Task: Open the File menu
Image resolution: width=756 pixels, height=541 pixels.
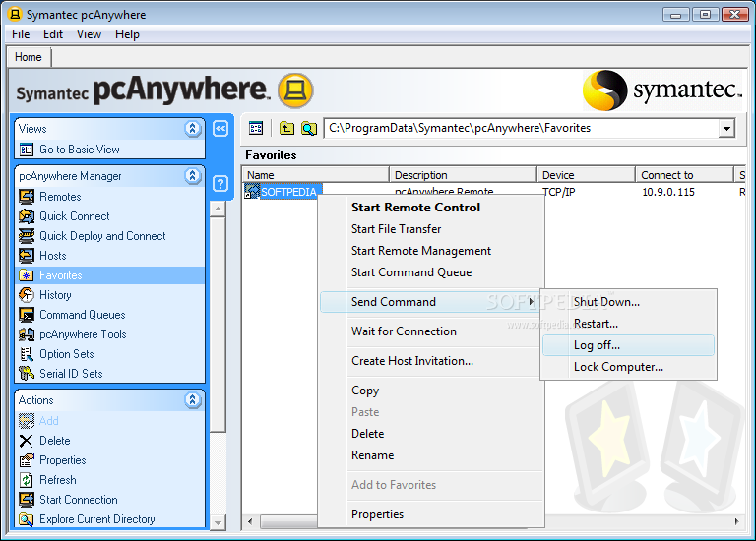Action: (21, 34)
